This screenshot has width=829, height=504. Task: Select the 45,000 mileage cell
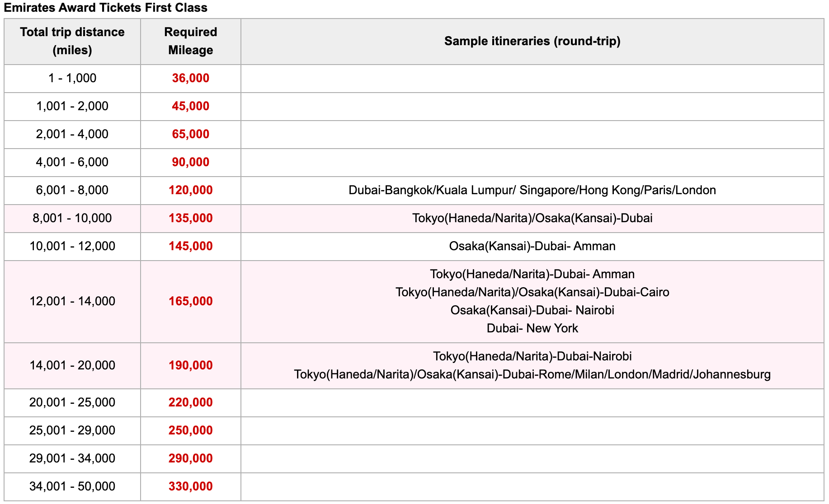click(190, 106)
